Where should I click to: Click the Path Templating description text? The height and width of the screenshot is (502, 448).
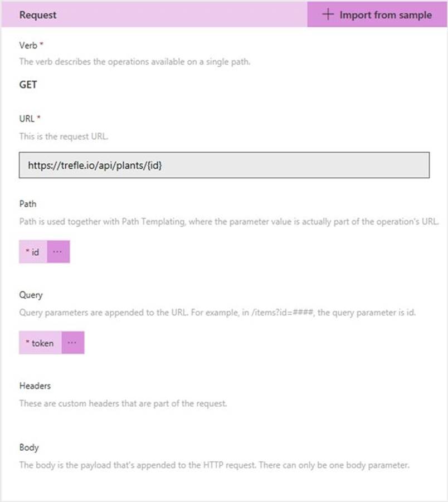[228, 222]
